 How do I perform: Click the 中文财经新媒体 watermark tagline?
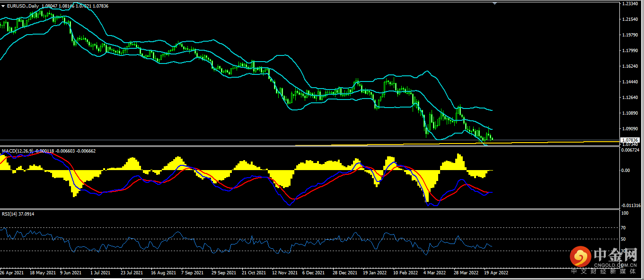604,271
